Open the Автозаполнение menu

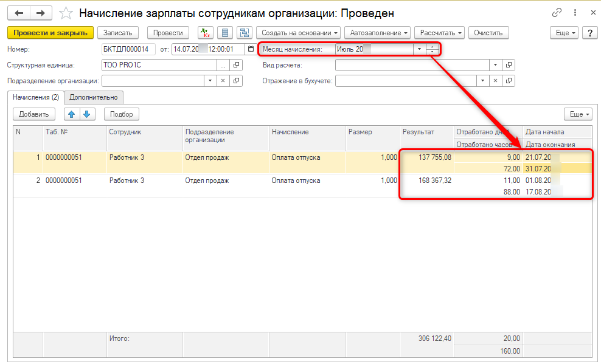pos(377,33)
